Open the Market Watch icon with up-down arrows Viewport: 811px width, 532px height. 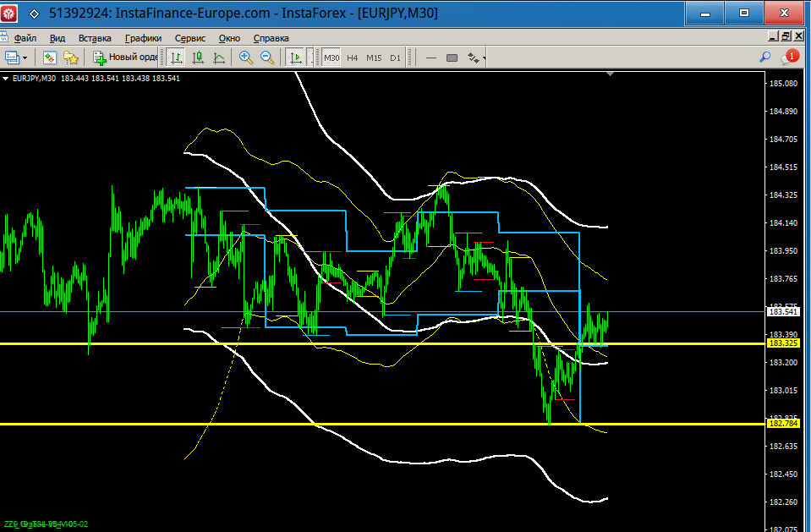(50, 58)
